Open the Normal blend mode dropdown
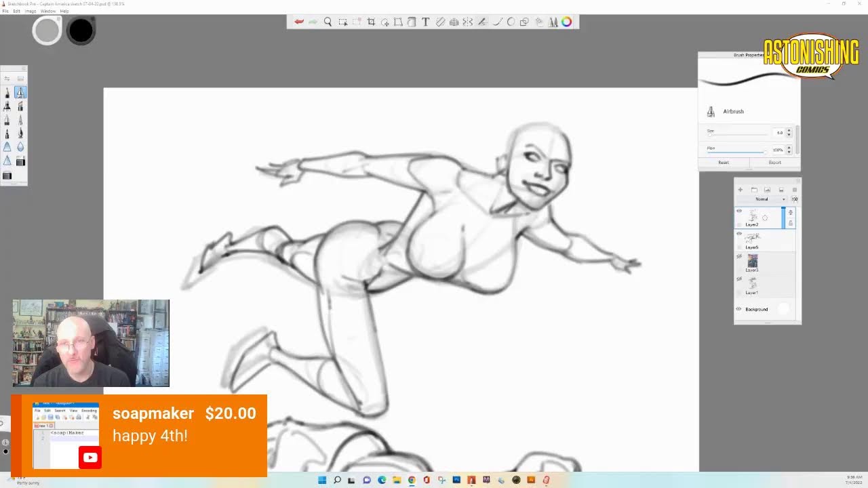This screenshot has height=488, width=868. click(766, 199)
